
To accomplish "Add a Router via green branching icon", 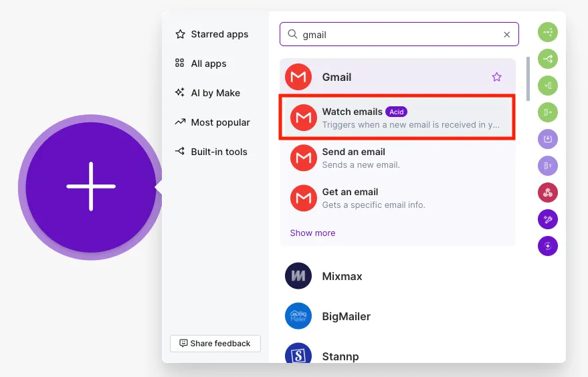I will pyautogui.click(x=547, y=59).
